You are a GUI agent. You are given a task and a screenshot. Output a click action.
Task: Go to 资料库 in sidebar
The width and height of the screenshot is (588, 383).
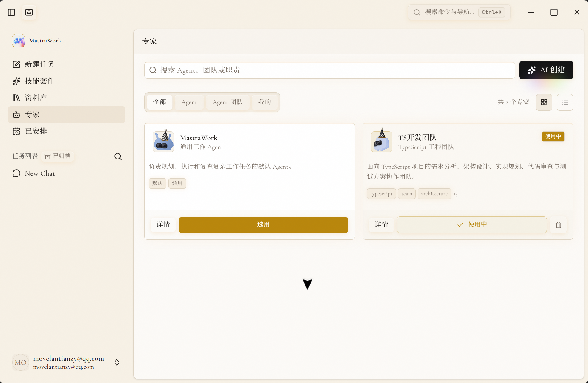pyautogui.click(x=66, y=98)
